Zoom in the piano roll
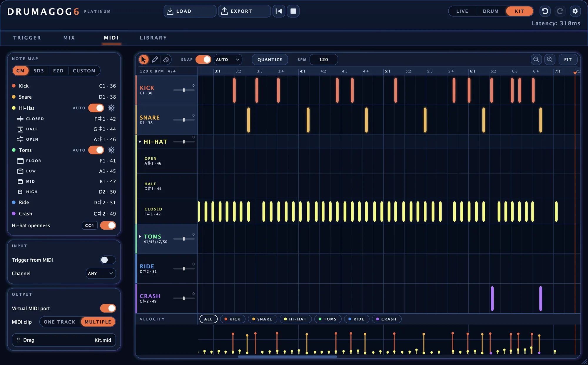Image resolution: width=588 pixels, height=365 pixels. pyautogui.click(x=549, y=60)
